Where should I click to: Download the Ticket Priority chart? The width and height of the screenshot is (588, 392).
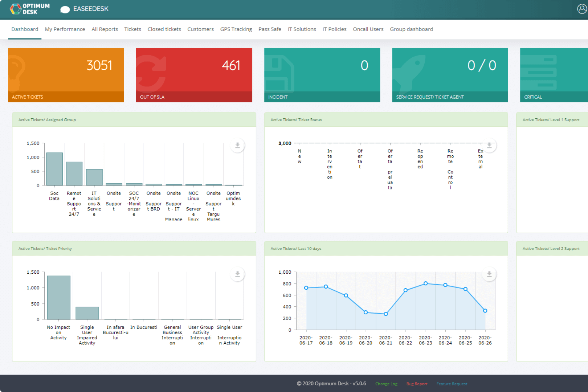237,274
